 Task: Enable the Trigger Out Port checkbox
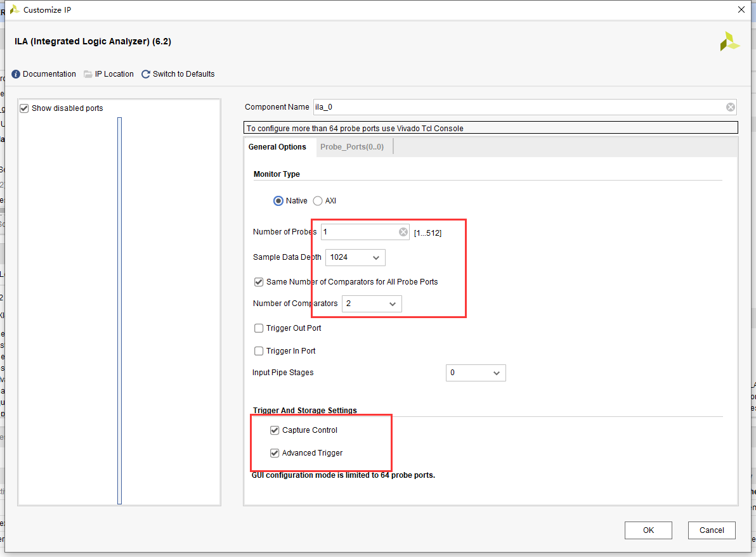click(x=259, y=328)
